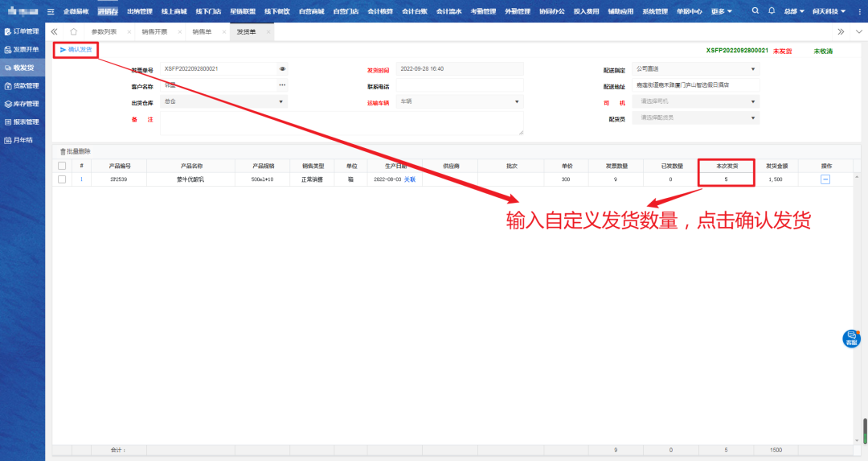Open the 运输车辆 vehicle dropdown
The width and height of the screenshot is (868, 461).
pyautogui.click(x=514, y=102)
